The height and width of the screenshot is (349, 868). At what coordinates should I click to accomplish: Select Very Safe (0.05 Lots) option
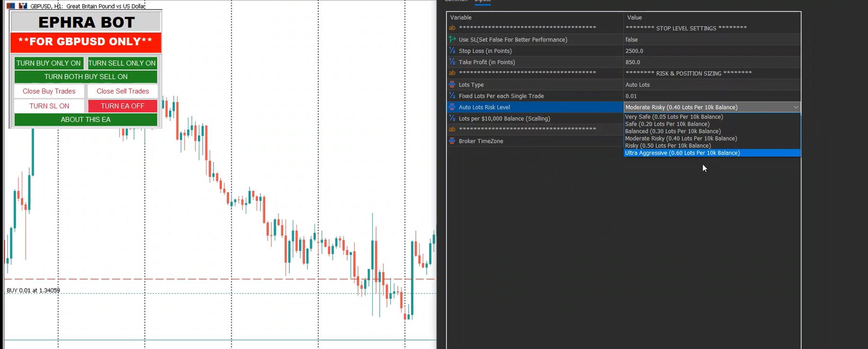[674, 117]
